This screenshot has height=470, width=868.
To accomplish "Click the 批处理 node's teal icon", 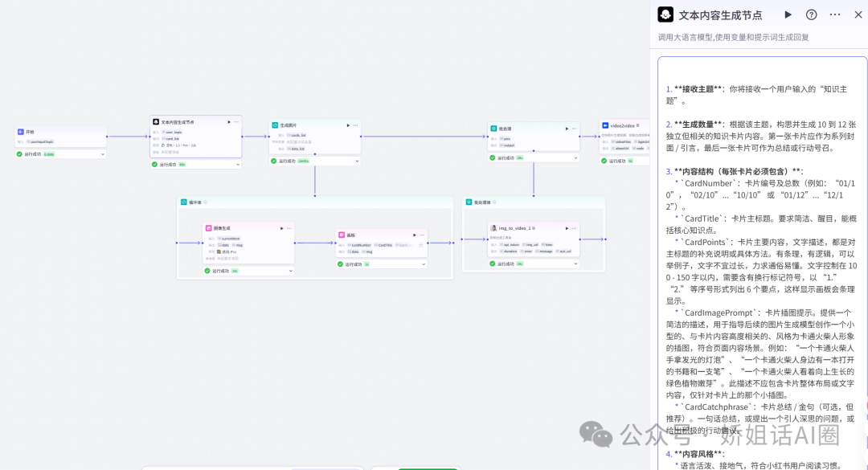I will 493,129.
